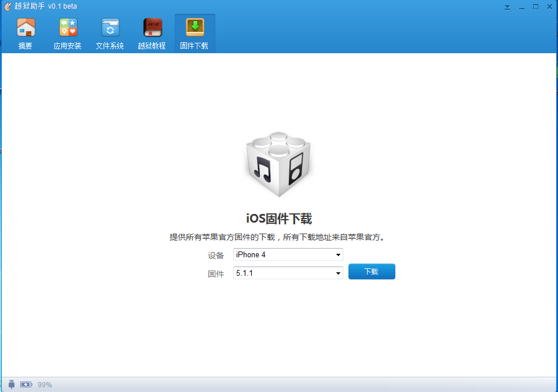This screenshot has width=558, height=392.
Task: Click the 固件下载 firmware download icon
Action: (194, 28)
